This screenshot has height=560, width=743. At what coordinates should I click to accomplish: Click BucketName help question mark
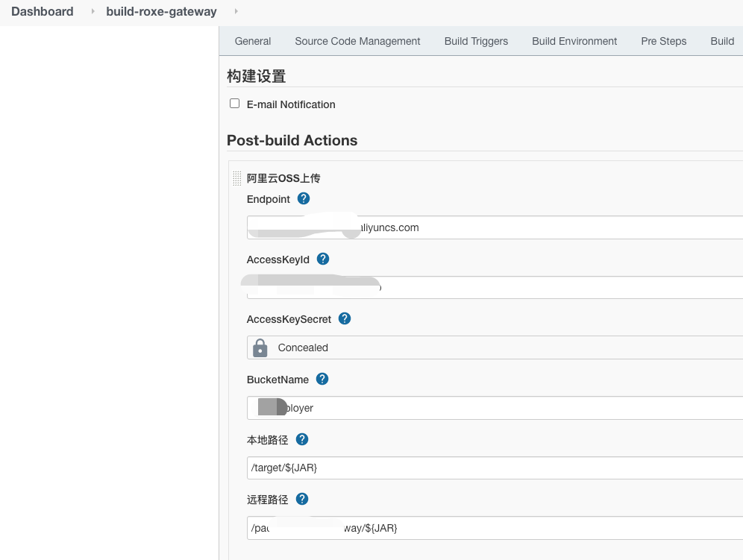(322, 379)
